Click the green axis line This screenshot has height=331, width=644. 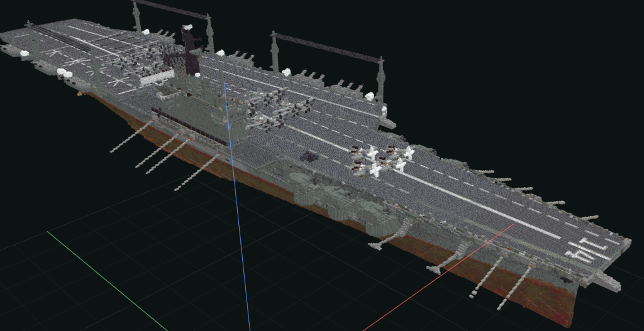tap(108, 281)
